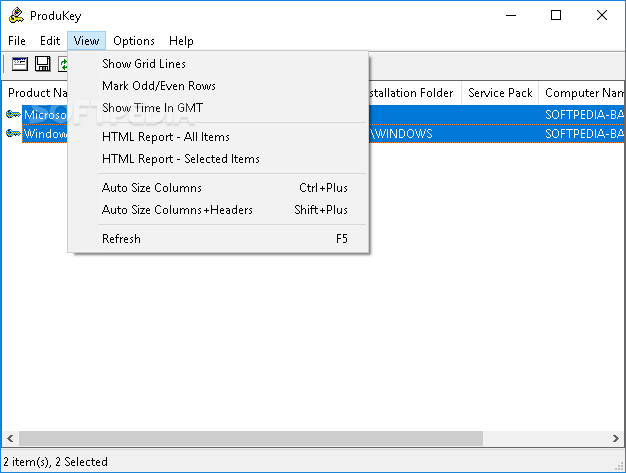Click the status bar '2 item(s), 2 Selected'
Image resolution: width=626 pixels, height=473 pixels.
pos(55,462)
